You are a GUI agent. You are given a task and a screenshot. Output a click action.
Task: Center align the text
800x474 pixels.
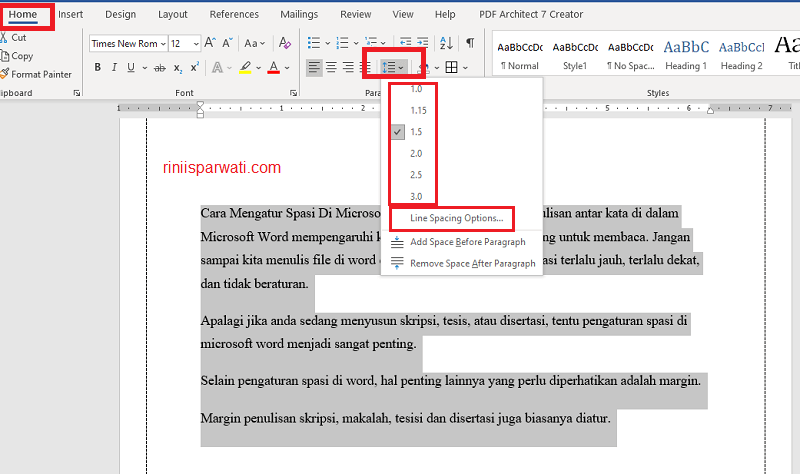[x=332, y=67]
